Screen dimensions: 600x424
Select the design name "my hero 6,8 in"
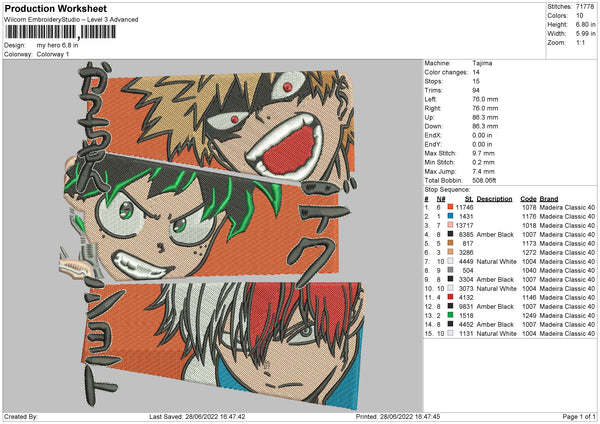pyautogui.click(x=57, y=45)
